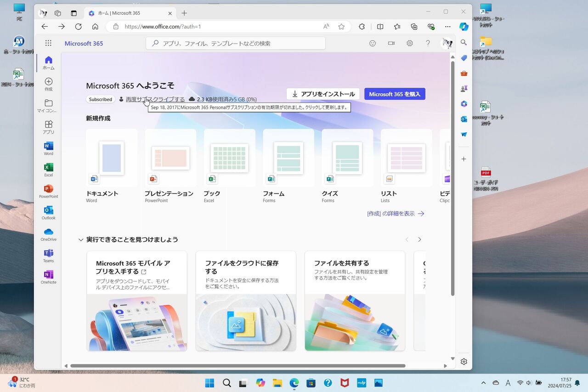
Task: Add a new app to Edge sidebar
Action: [464, 159]
